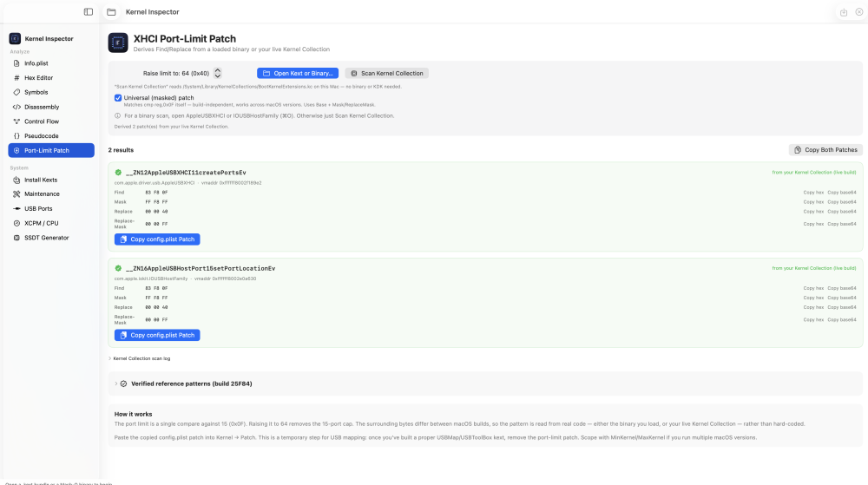868x485 pixels.
Task: Copy base64 of Replace row in createPortsEv
Action: click(x=841, y=211)
